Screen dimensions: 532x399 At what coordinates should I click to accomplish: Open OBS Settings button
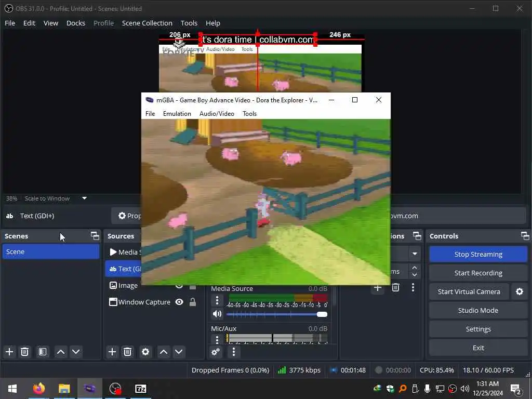(x=478, y=329)
